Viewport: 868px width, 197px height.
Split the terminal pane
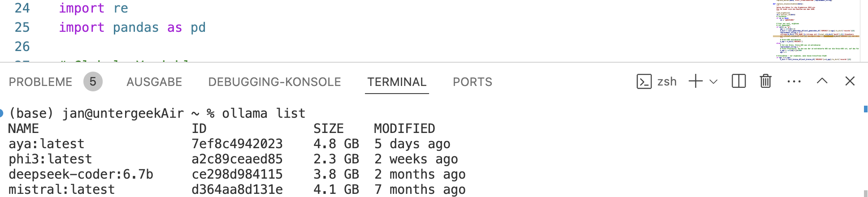pos(738,81)
